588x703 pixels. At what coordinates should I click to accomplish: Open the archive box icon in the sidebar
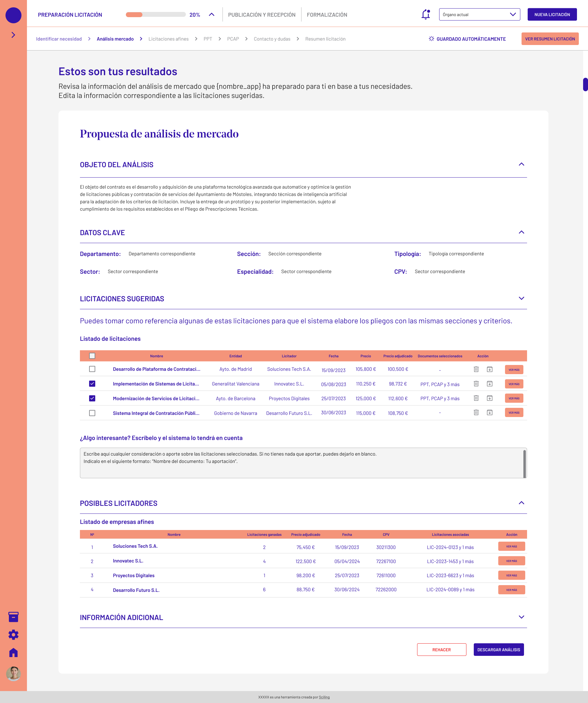(x=13, y=617)
